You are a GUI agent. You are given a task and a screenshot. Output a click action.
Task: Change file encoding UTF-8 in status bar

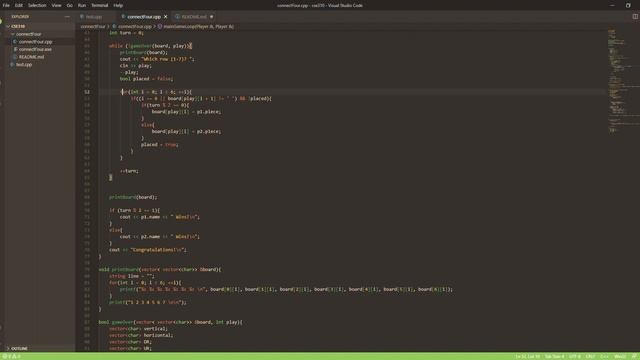[575, 356]
